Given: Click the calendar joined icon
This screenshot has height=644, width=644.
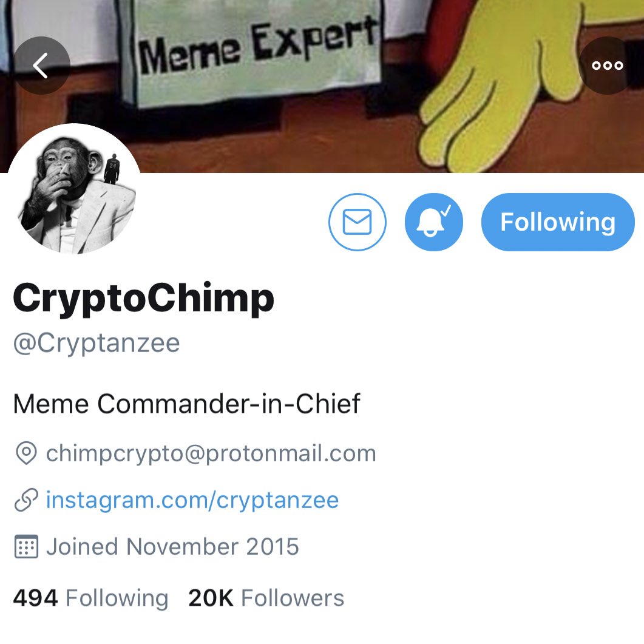Looking at the screenshot, I should [26, 547].
